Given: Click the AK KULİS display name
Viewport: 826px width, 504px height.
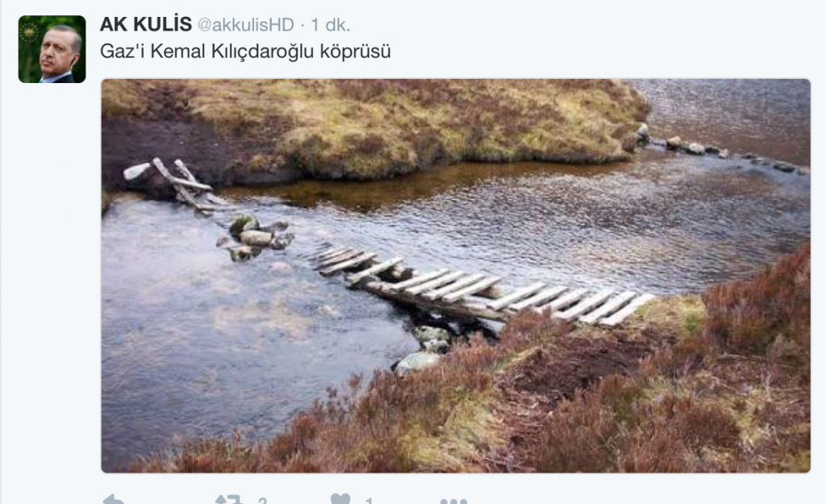Looking at the screenshot, I should point(146,24).
